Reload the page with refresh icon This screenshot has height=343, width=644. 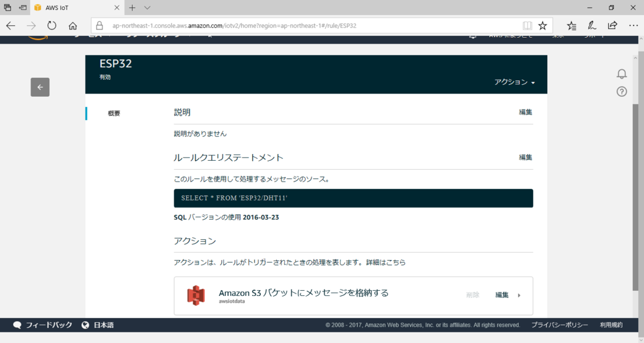tap(52, 25)
